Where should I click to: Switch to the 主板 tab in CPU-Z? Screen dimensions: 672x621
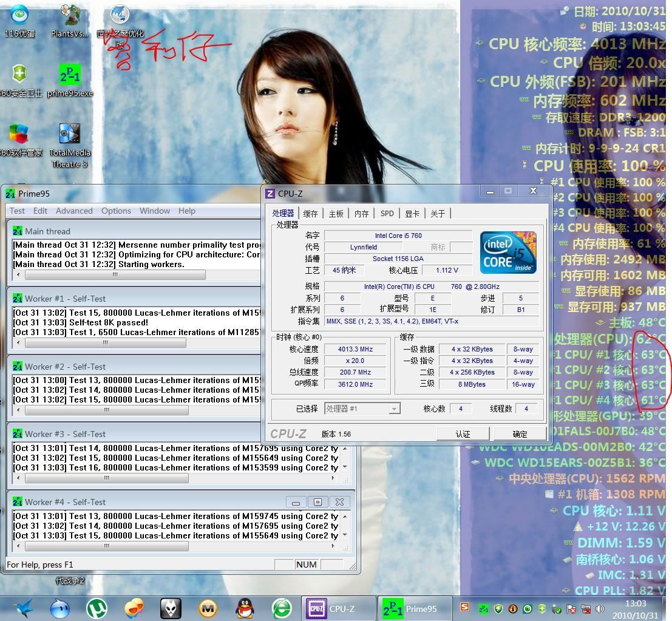tap(336, 213)
